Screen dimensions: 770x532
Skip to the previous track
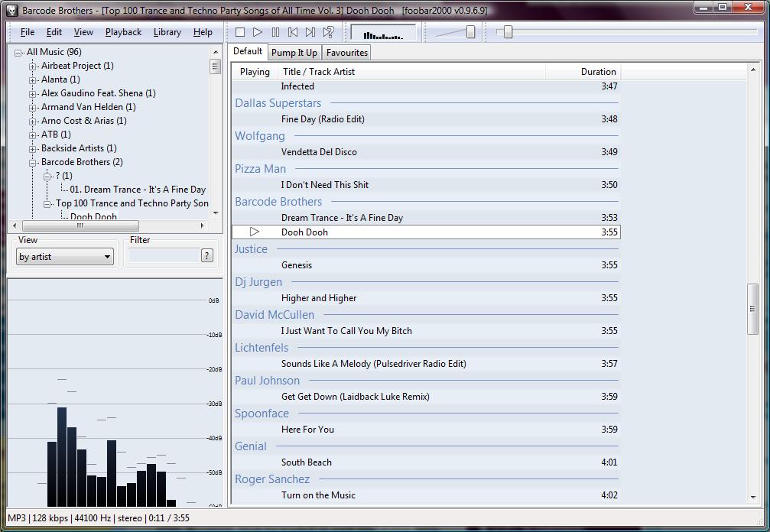[x=293, y=32]
